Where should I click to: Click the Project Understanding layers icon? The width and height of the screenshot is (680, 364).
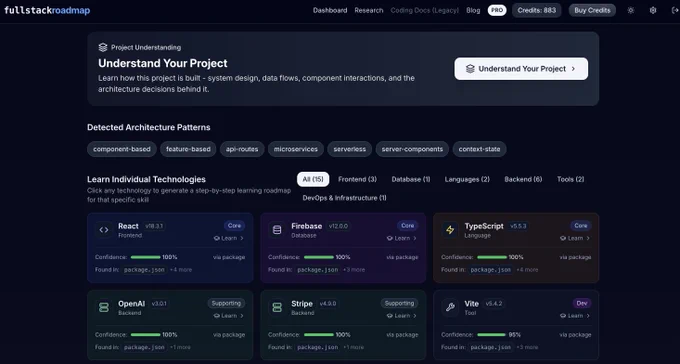[x=103, y=47]
